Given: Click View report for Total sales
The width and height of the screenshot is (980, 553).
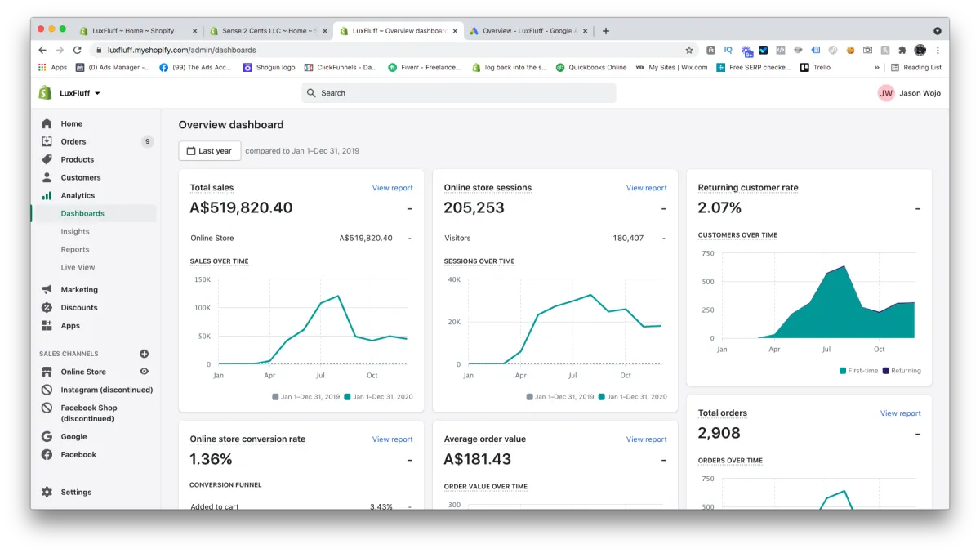Looking at the screenshot, I should (392, 188).
